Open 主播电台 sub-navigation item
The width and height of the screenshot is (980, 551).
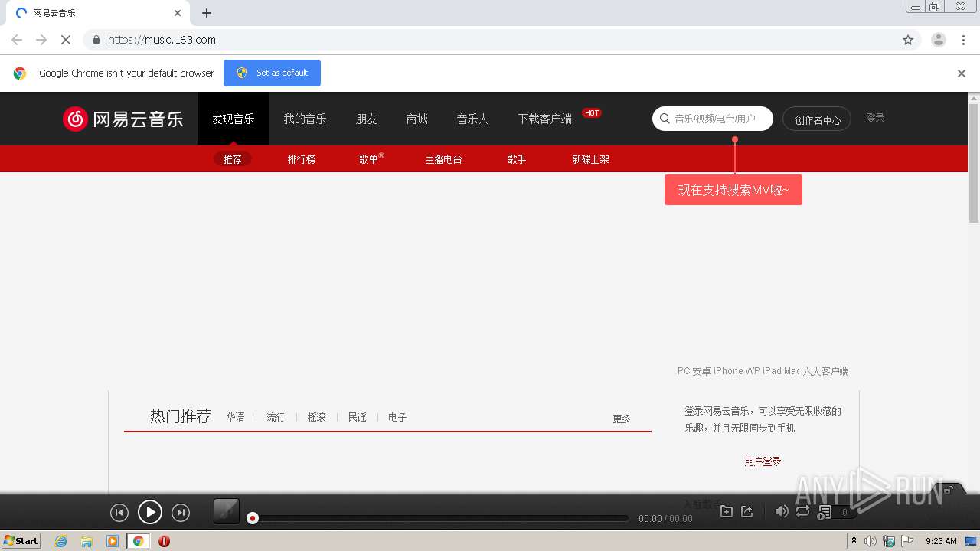pos(444,159)
